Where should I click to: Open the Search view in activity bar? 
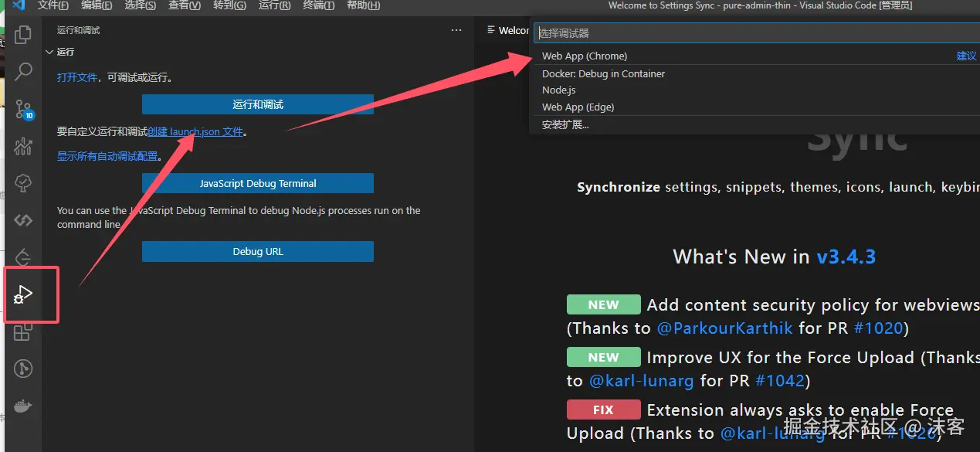pyautogui.click(x=24, y=72)
